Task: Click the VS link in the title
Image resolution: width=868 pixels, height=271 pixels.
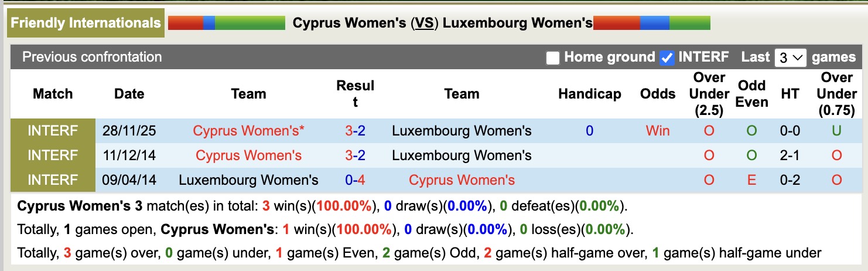Action: pos(424,23)
